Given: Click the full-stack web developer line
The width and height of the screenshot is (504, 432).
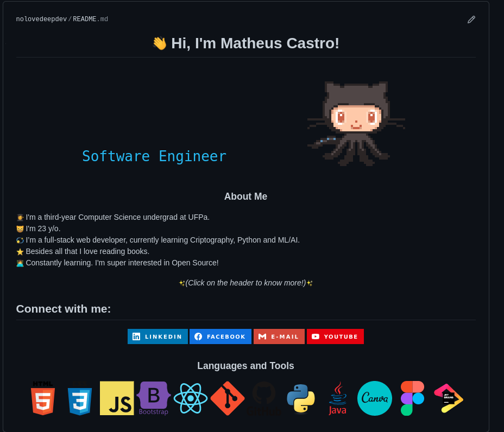Looking at the screenshot, I should (158, 240).
